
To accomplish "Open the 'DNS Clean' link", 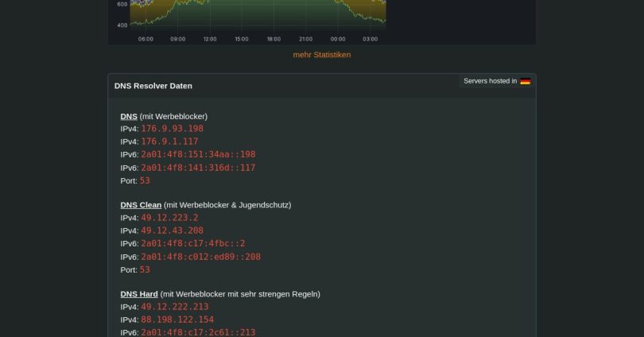I will click(141, 205).
